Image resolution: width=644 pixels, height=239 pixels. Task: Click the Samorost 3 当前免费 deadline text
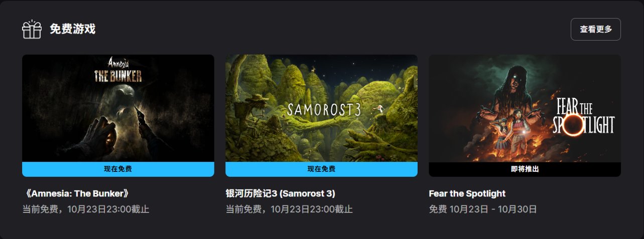tap(289, 209)
